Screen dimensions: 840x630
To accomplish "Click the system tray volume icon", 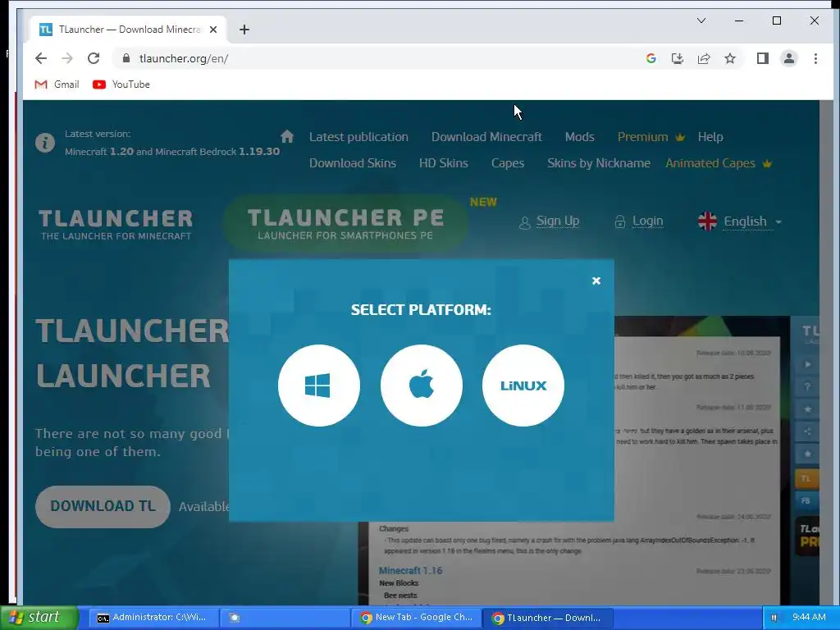I will pos(774,617).
